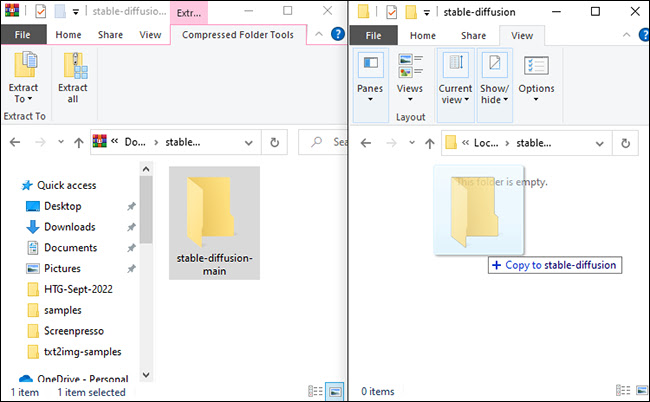Select Compressed Folder Tools tab

pyautogui.click(x=238, y=35)
